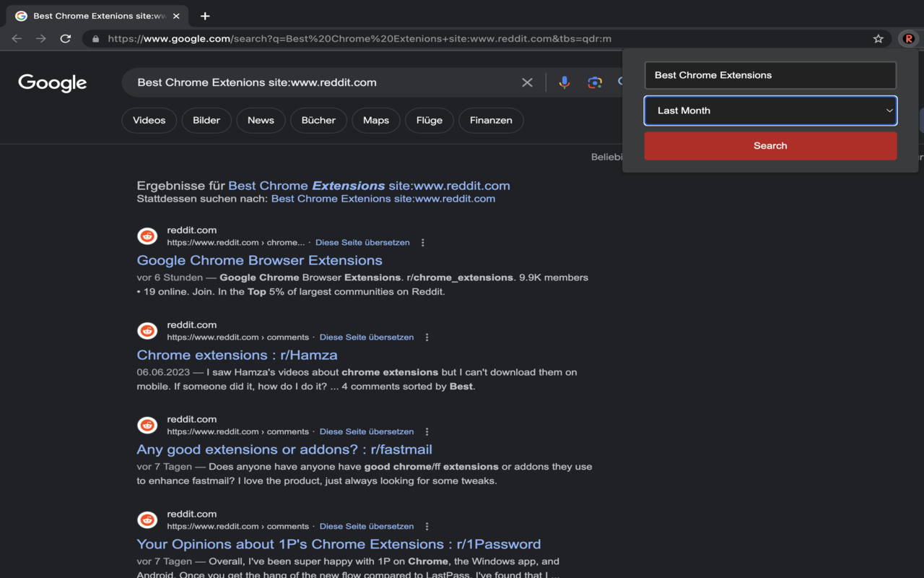Image resolution: width=924 pixels, height=578 pixels.
Task: Open Google Chrome Browser Extensions result
Action: coord(260,260)
